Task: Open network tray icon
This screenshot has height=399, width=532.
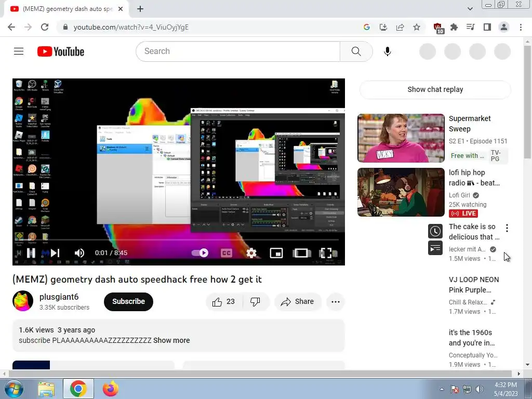Action: point(467,389)
